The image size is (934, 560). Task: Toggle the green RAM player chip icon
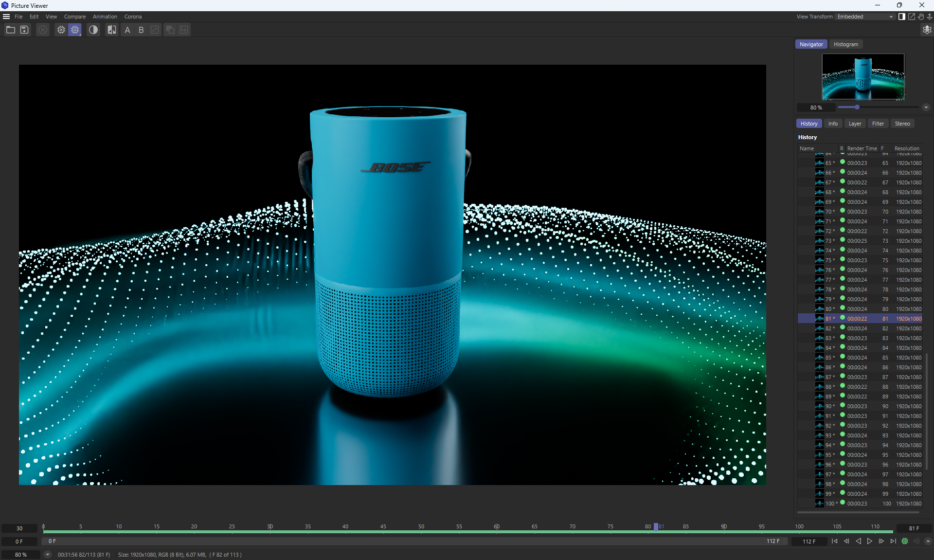point(905,541)
